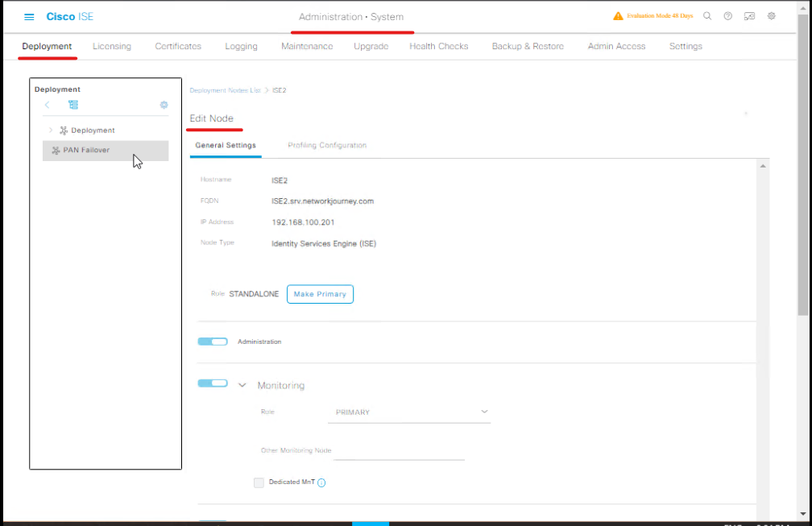812x526 pixels.
Task: Open the search magnifier icon
Action: point(707,16)
